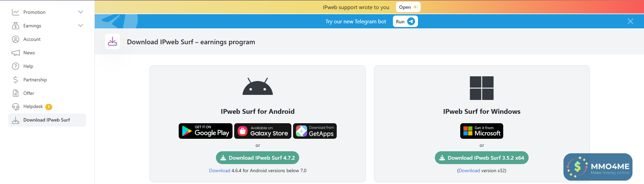This screenshot has height=184, width=644.
Task: Select Download IPweb Surf in sidebar
Action: (x=47, y=120)
